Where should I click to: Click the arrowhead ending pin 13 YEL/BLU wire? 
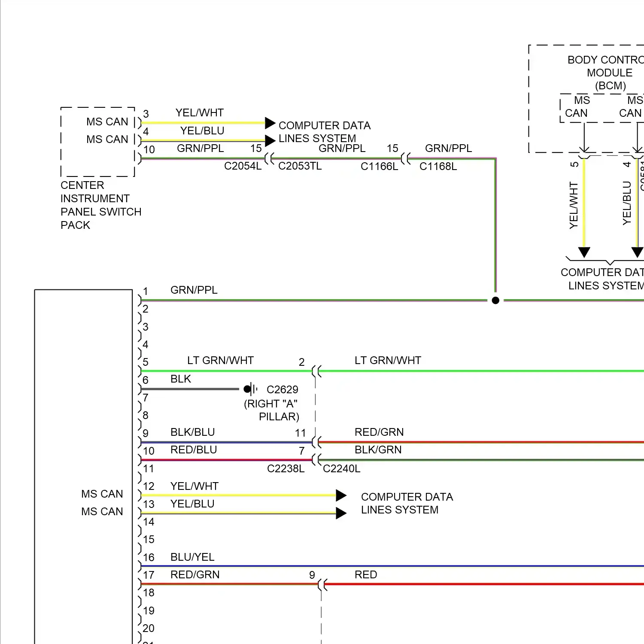pos(341,513)
